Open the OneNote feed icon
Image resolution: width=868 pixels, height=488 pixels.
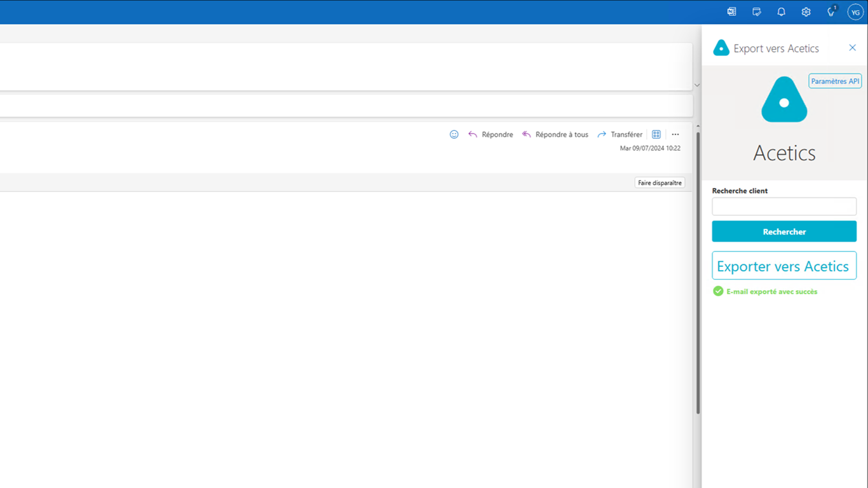tap(732, 12)
